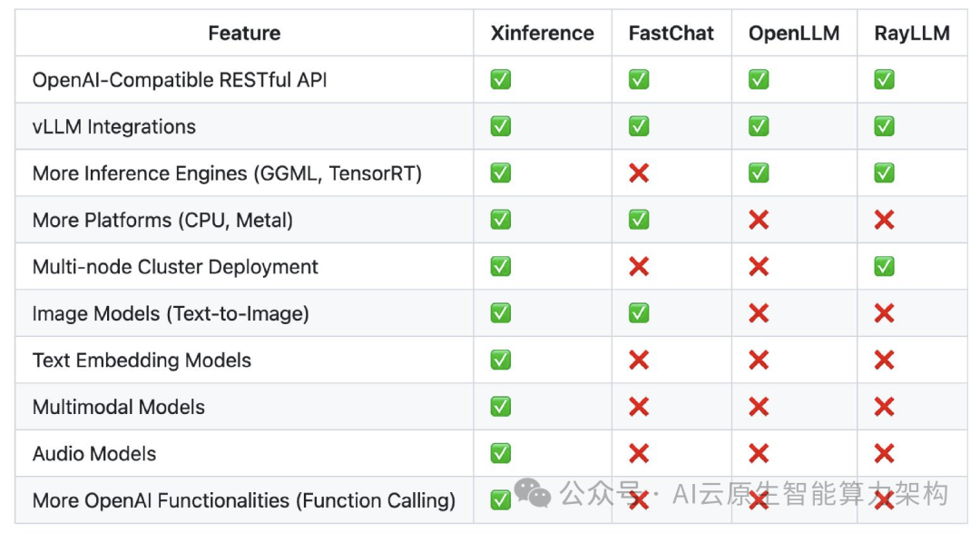This screenshot has width=980, height=533.
Task: Click the FastChat column header
Action: pos(671,34)
